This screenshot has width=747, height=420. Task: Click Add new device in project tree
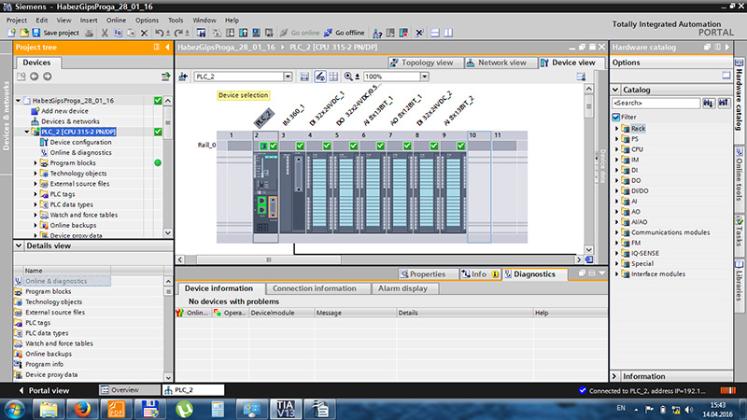pos(65,111)
